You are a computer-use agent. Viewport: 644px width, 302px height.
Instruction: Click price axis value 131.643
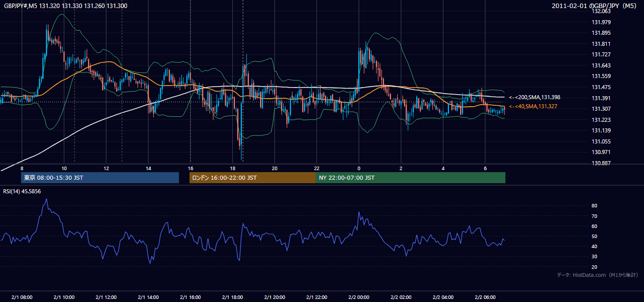601,65
